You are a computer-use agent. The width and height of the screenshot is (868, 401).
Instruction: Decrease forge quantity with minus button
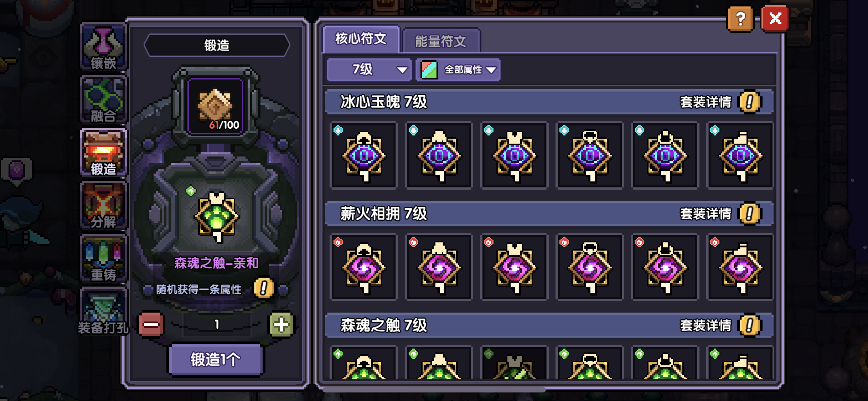point(151,324)
